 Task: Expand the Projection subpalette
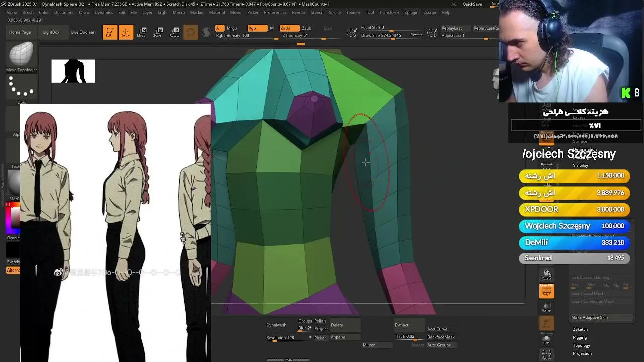coord(582,353)
